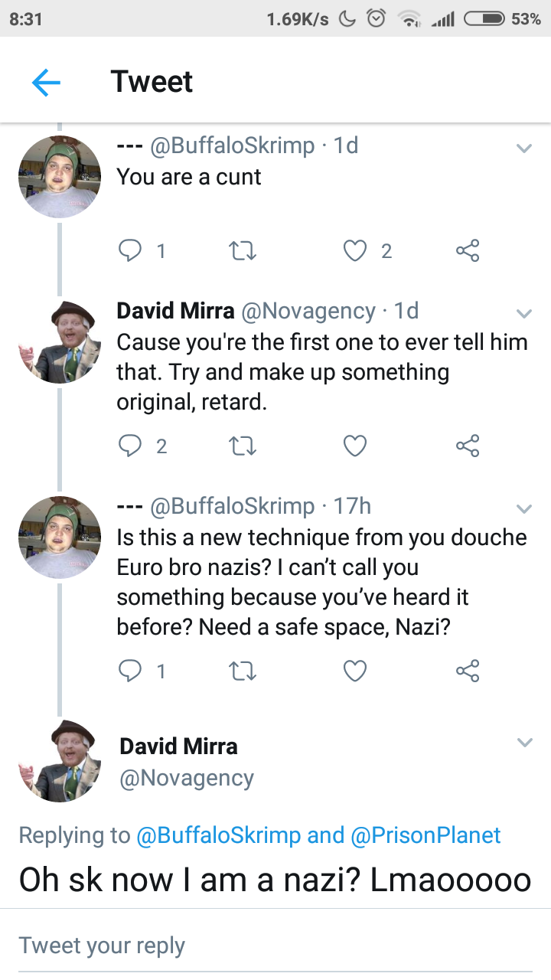This screenshot has height=980, width=551.
Task: Tap the back arrow in the Tweet header
Action: [x=46, y=82]
